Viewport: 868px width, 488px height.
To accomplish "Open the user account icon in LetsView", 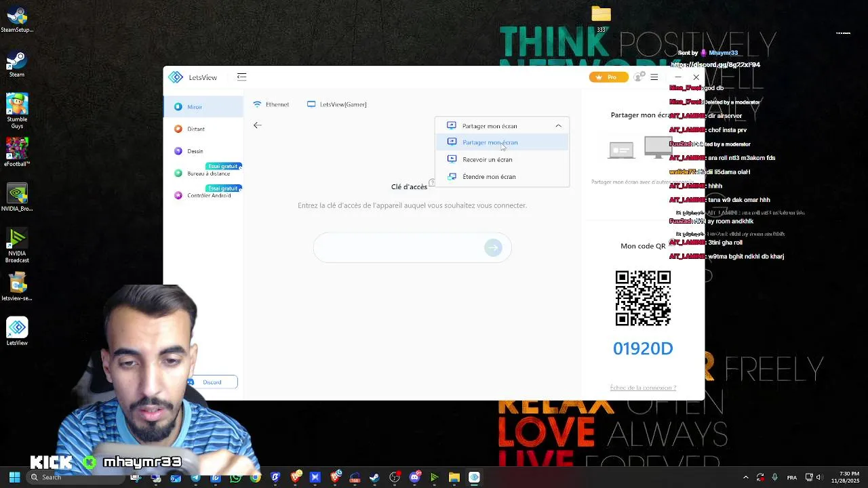I will [x=638, y=77].
